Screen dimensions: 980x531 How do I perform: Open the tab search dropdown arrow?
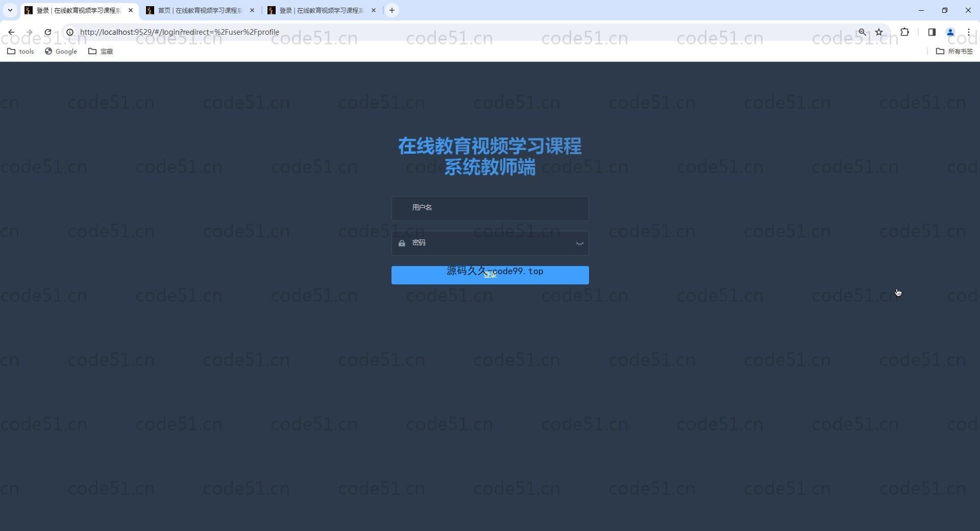pos(10,10)
